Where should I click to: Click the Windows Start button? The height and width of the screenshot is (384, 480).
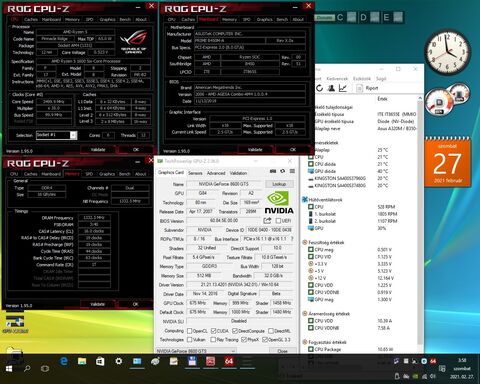[9, 368]
